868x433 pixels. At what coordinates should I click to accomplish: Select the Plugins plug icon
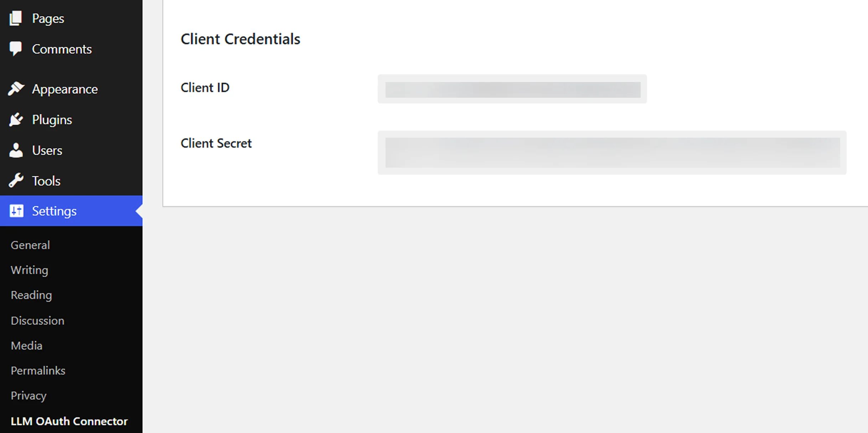tap(16, 119)
